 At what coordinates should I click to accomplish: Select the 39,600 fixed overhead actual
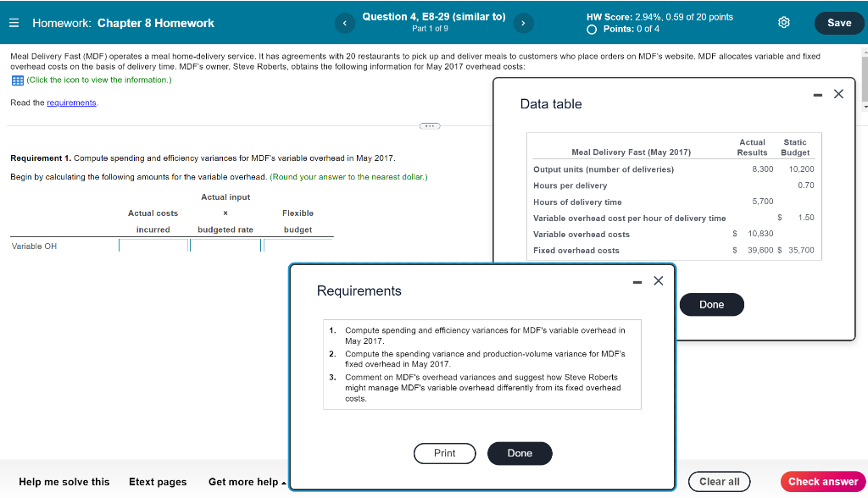[760, 250]
